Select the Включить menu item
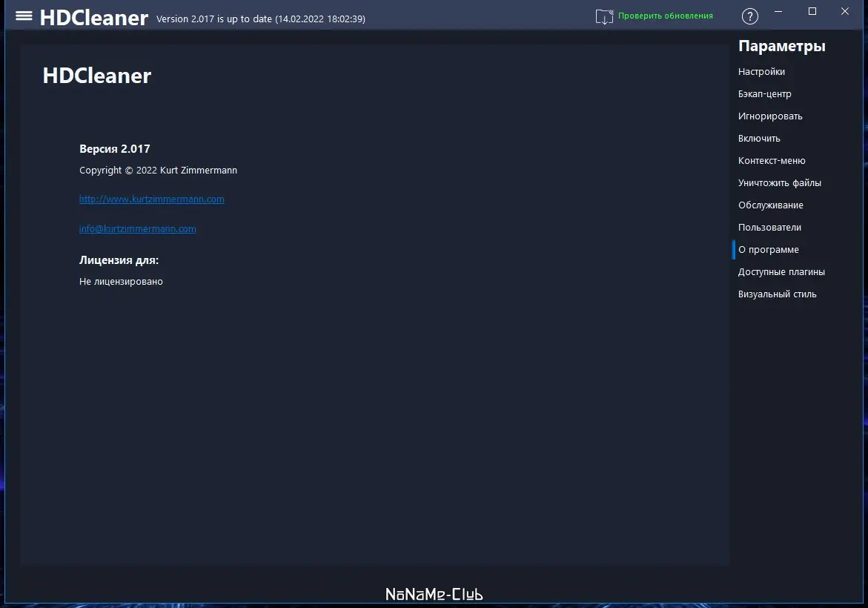Viewport: 868px width, 608px height. (x=759, y=138)
